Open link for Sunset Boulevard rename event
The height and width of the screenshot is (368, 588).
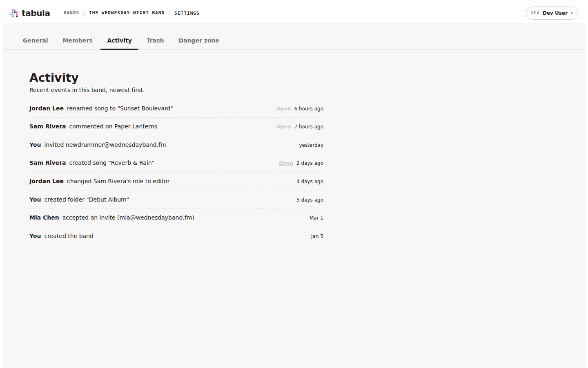tap(283, 109)
